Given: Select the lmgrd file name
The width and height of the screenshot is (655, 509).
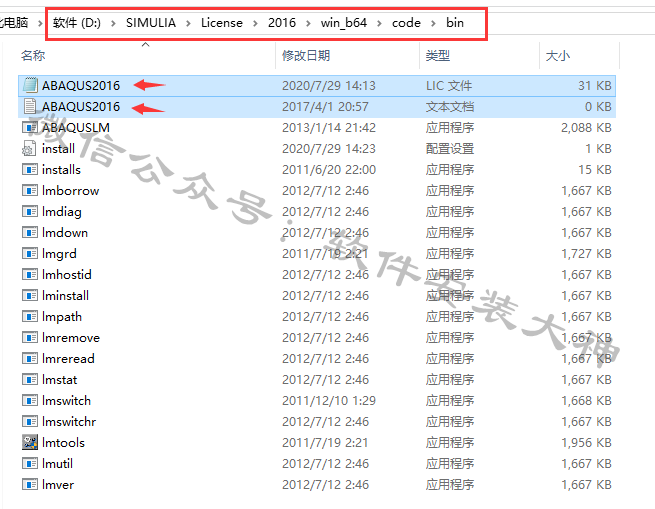Looking at the screenshot, I should pos(59,254).
